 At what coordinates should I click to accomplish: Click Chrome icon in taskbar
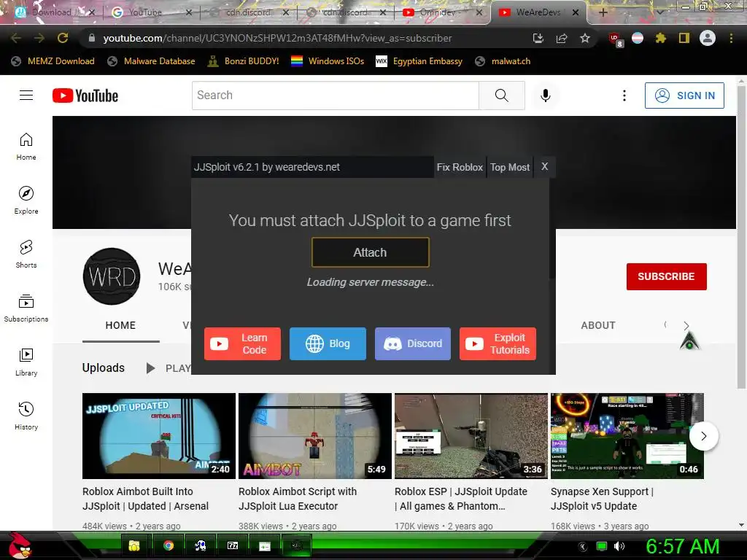click(x=169, y=545)
